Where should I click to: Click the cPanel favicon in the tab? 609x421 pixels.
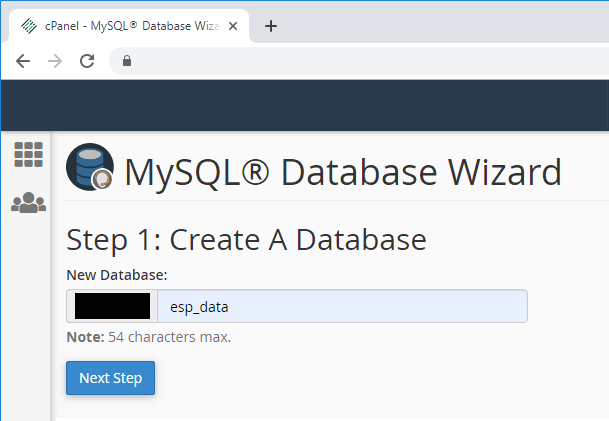pos(29,26)
